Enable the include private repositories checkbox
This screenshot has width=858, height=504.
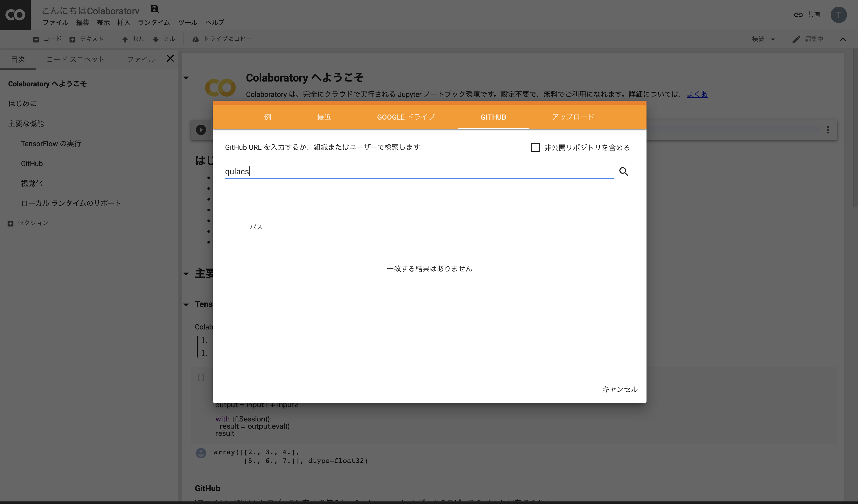point(535,148)
